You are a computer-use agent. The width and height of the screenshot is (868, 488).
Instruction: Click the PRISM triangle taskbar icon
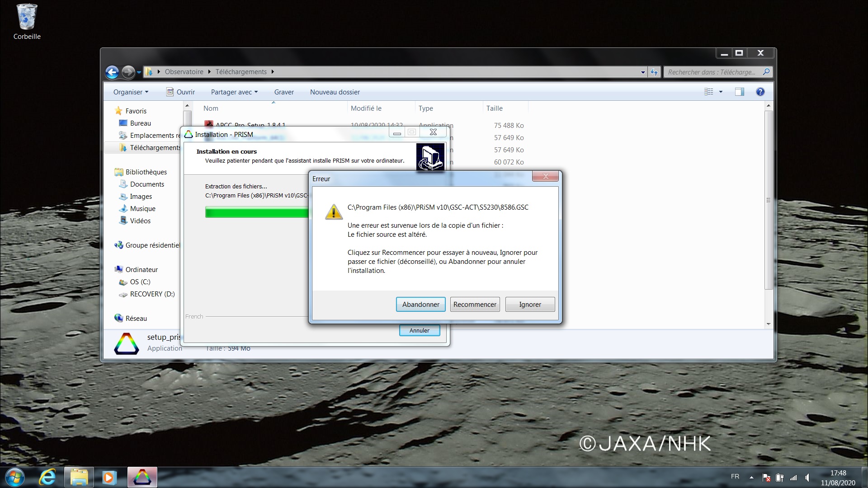pos(142,477)
